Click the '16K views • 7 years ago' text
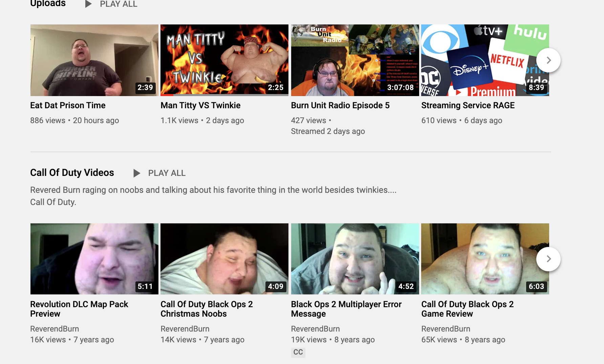This screenshot has width=604, height=364. [72, 340]
